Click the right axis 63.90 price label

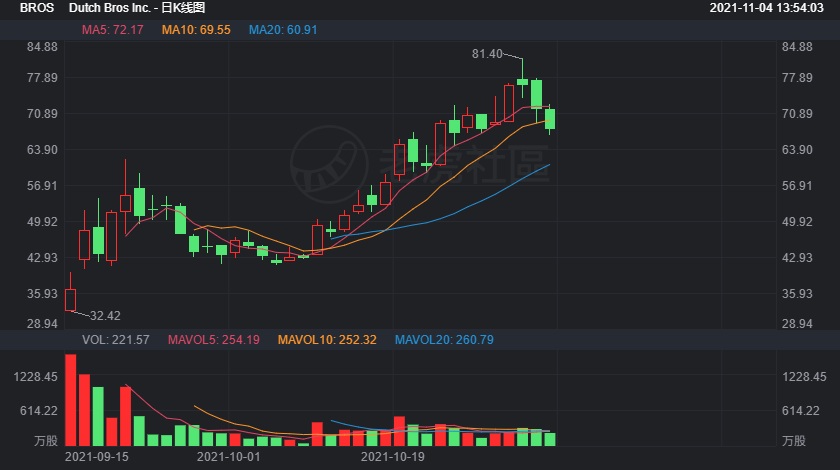797,150
